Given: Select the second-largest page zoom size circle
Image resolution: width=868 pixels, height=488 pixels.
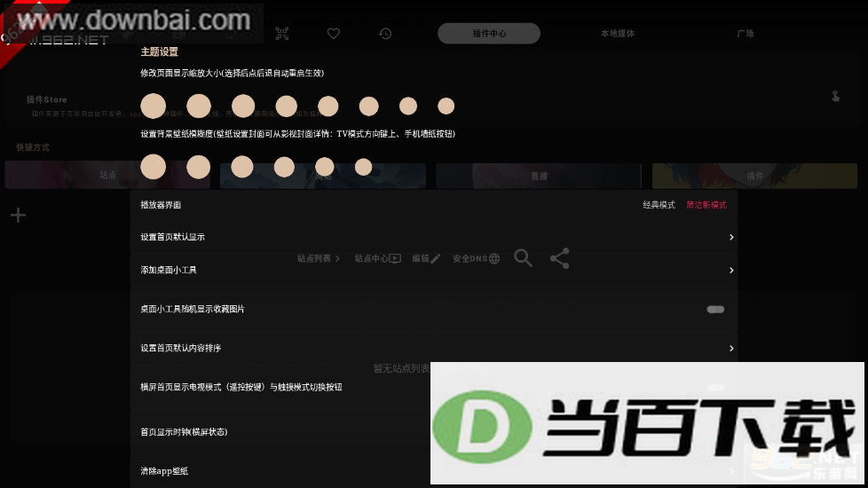Looking at the screenshot, I should pyautogui.click(x=199, y=106).
